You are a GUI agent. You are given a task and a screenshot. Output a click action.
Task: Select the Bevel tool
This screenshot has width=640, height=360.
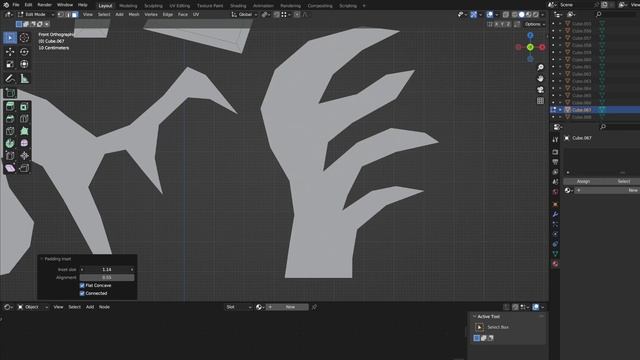pos(10,119)
